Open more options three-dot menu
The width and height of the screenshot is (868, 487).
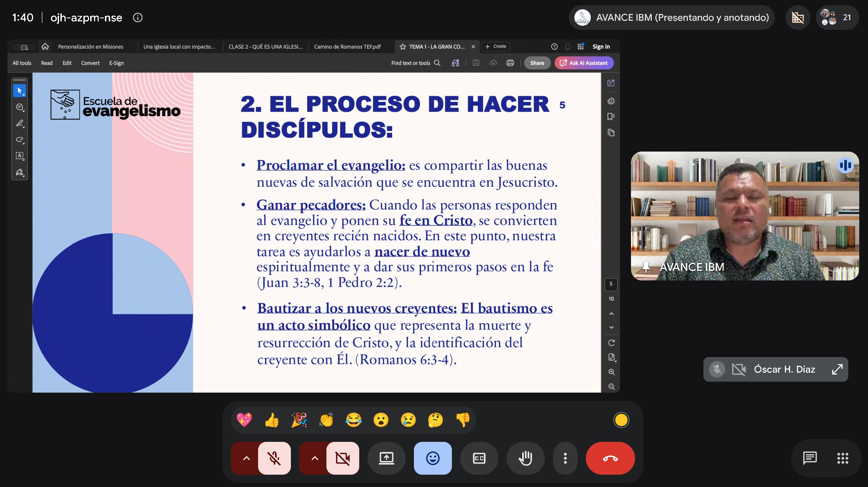(565, 458)
